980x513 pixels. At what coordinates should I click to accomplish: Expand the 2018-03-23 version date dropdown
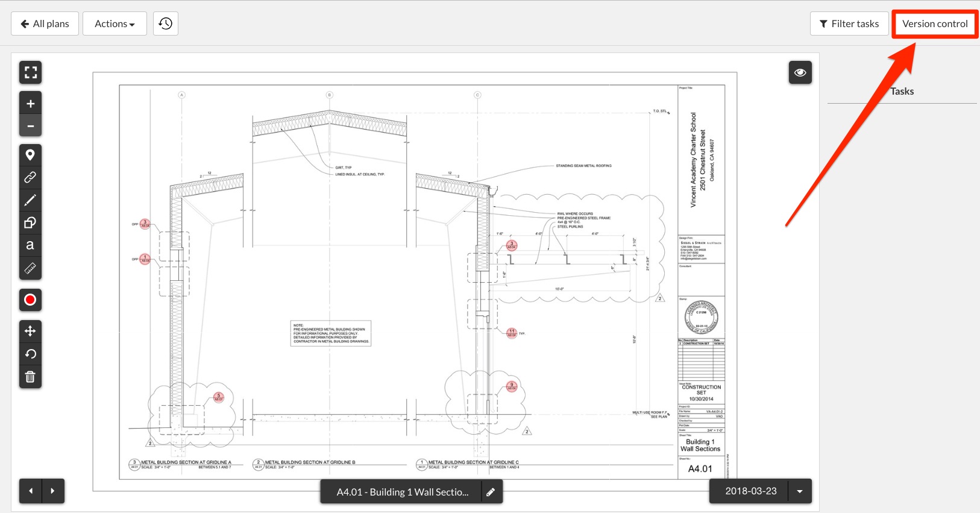(x=800, y=491)
